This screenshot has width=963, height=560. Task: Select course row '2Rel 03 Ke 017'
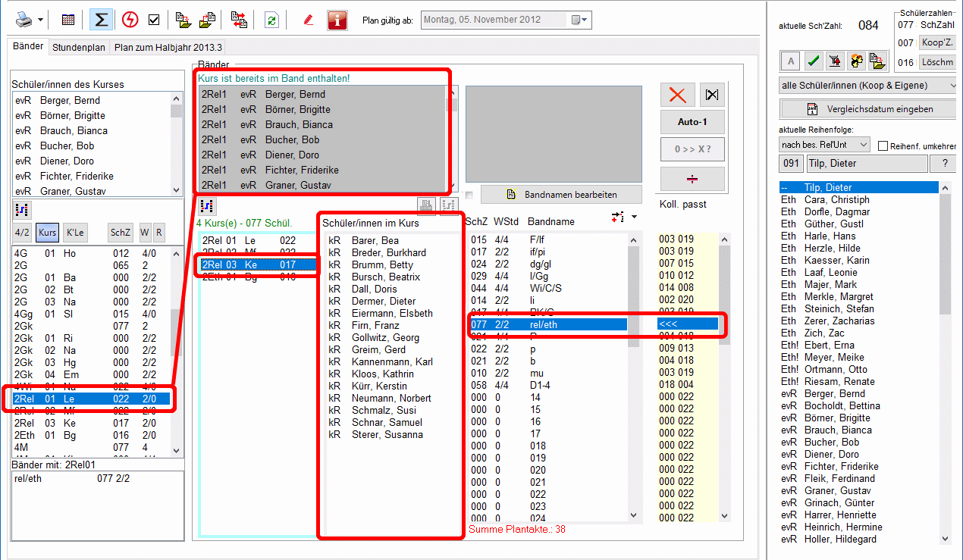(258, 264)
